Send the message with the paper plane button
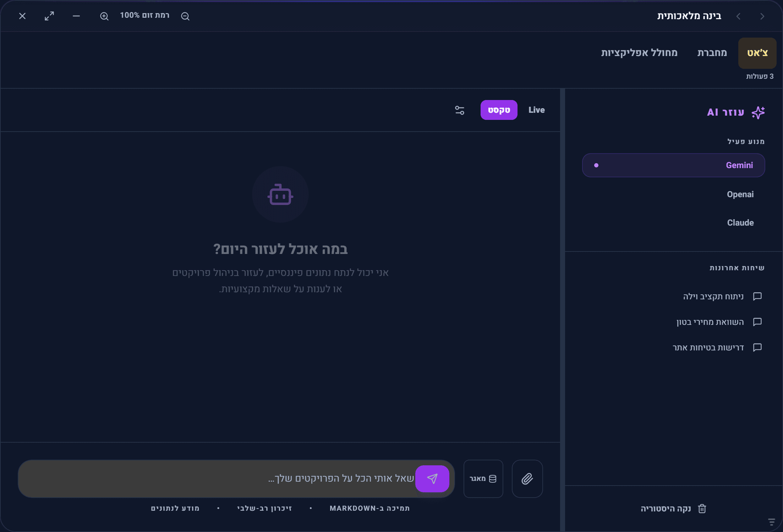 coord(432,479)
